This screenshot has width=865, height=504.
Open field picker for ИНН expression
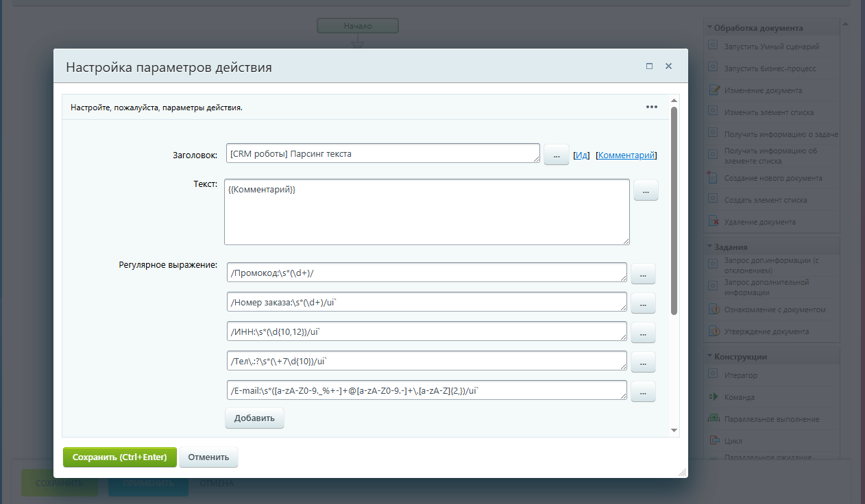tap(642, 332)
